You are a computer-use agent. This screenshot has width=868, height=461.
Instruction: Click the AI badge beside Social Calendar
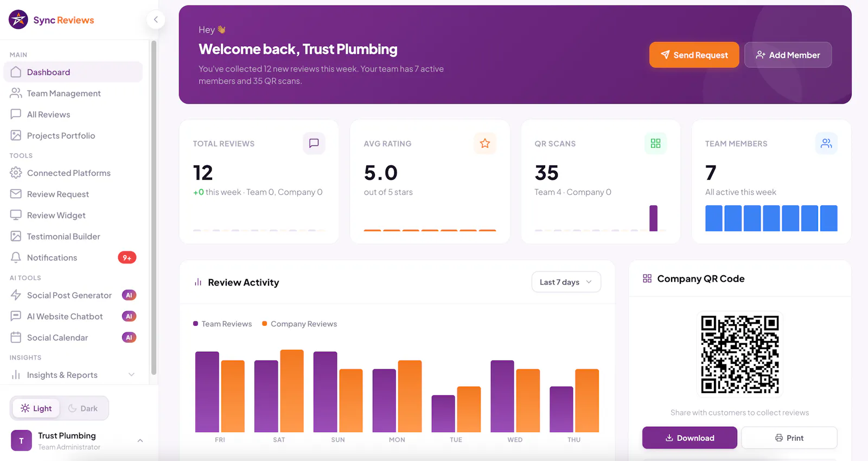pos(129,337)
